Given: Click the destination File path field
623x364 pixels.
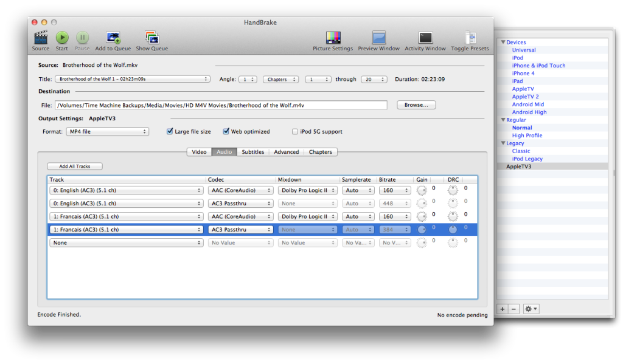Looking at the screenshot, I should pyautogui.click(x=221, y=105).
